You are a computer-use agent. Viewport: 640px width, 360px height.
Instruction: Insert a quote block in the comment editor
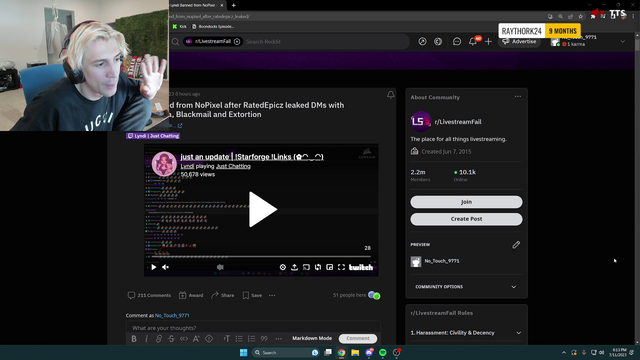pos(264,338)
